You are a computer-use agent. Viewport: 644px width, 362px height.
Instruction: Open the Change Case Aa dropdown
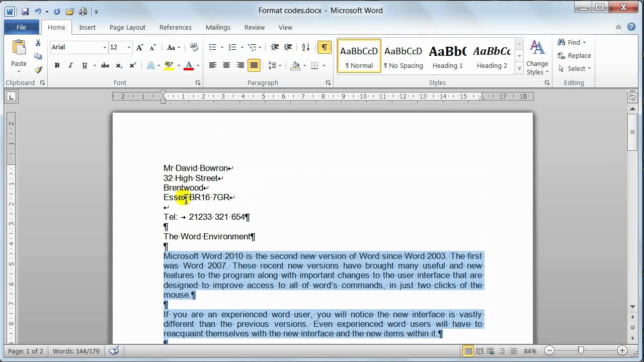(174, 47)
